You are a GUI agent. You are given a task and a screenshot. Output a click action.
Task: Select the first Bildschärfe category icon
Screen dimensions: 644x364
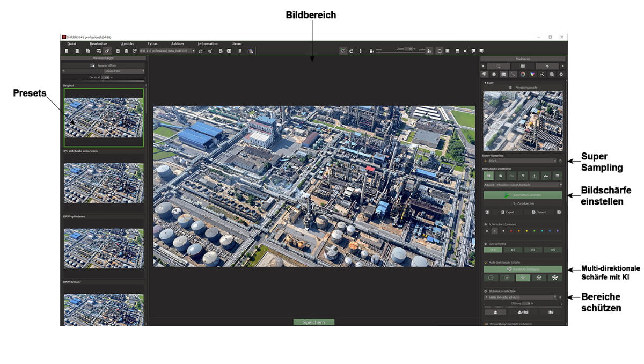coord(489,176)
